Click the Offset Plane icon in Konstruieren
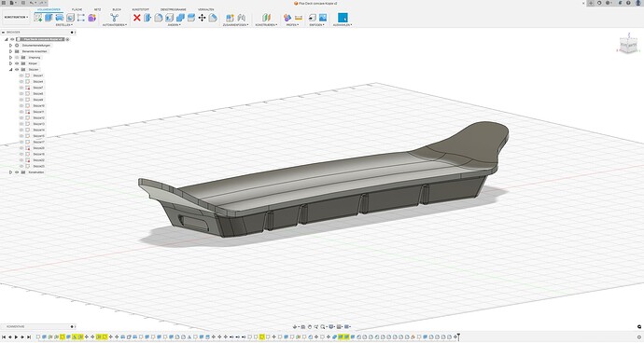This screenshot has height=343, width=644. tap(267, 17)
